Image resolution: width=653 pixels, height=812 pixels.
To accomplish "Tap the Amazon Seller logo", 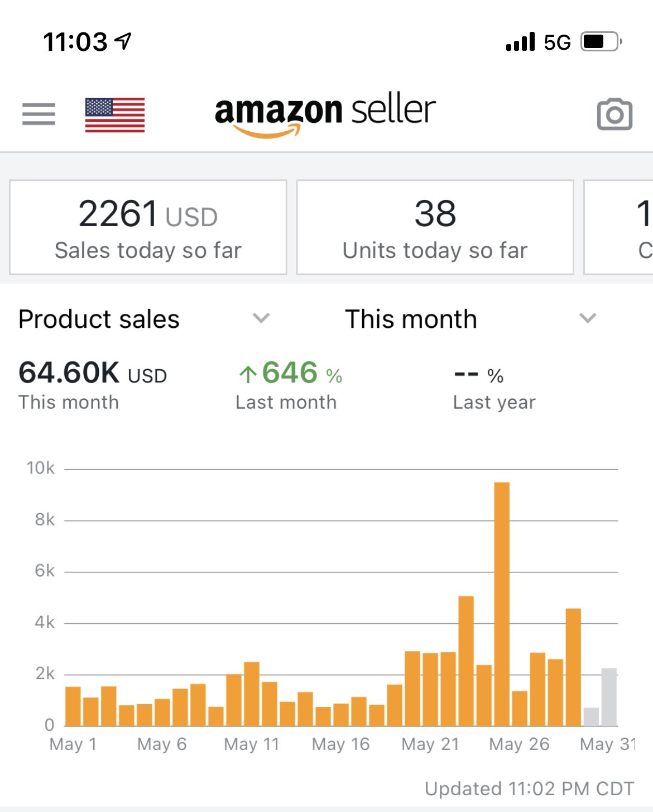I will click(x=325, y=114).
